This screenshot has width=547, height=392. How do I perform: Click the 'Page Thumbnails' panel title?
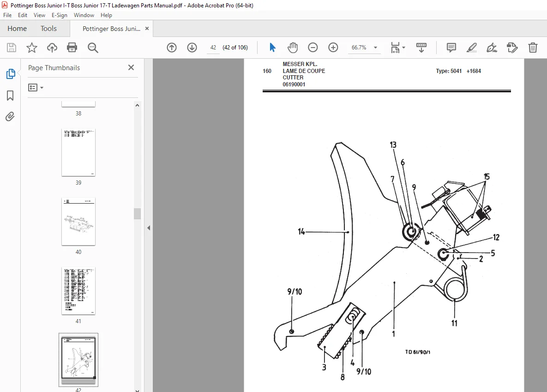point(54,68)
